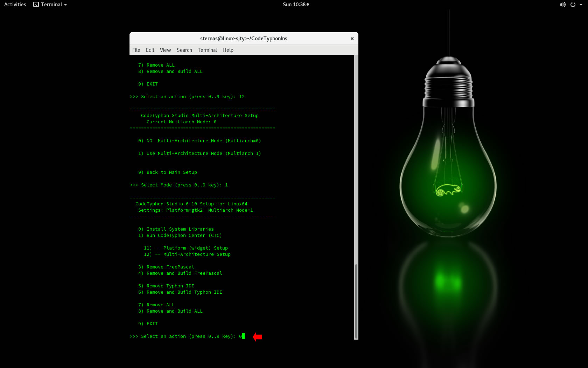Click the '9) Back to Main Setup' line
Screen dimensions: 588x368
[168, 172]
